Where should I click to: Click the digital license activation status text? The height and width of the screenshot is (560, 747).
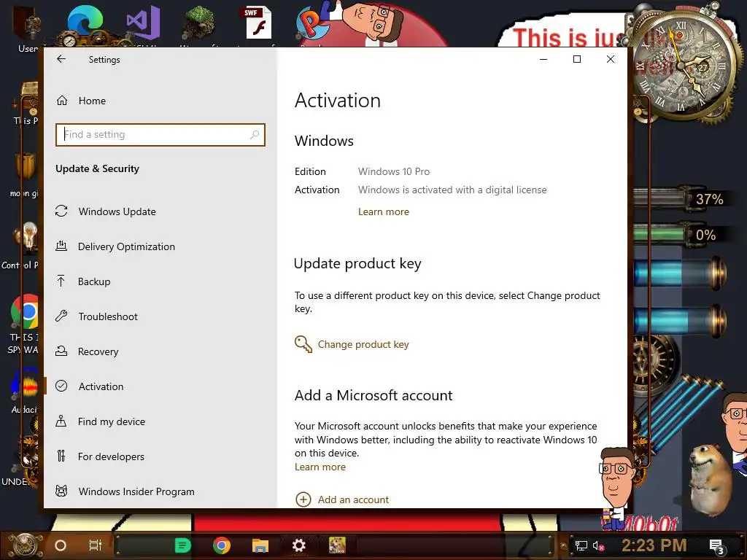click(452, 190)
